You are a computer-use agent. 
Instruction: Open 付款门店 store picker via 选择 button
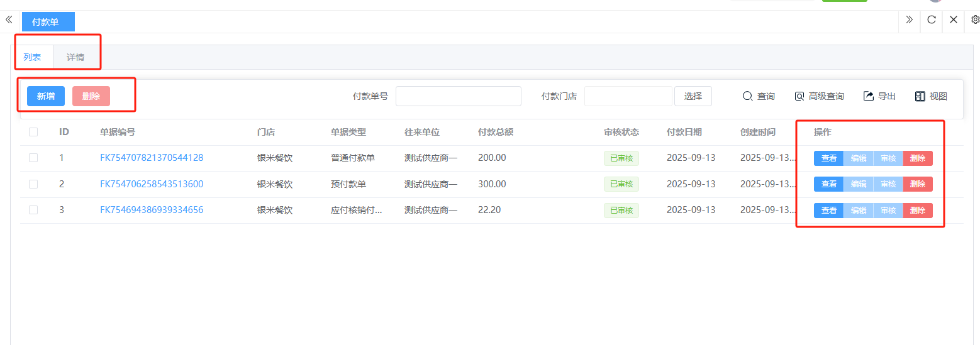coord(693,96)
